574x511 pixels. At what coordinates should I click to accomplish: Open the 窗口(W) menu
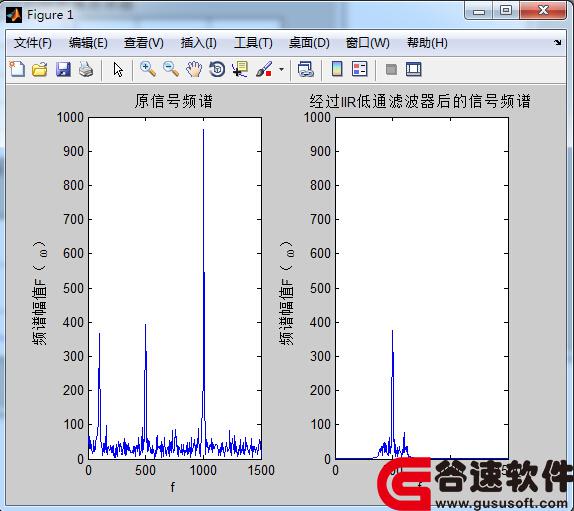(368, 43)
